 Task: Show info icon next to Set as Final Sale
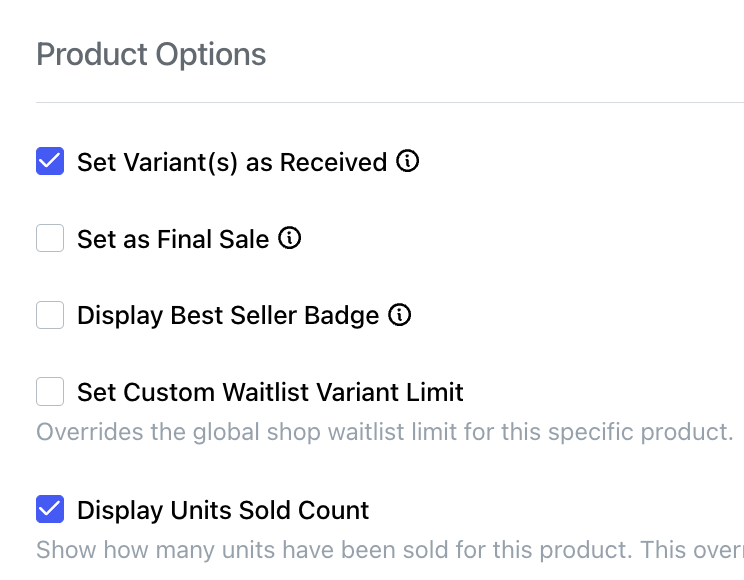(289, 238)
